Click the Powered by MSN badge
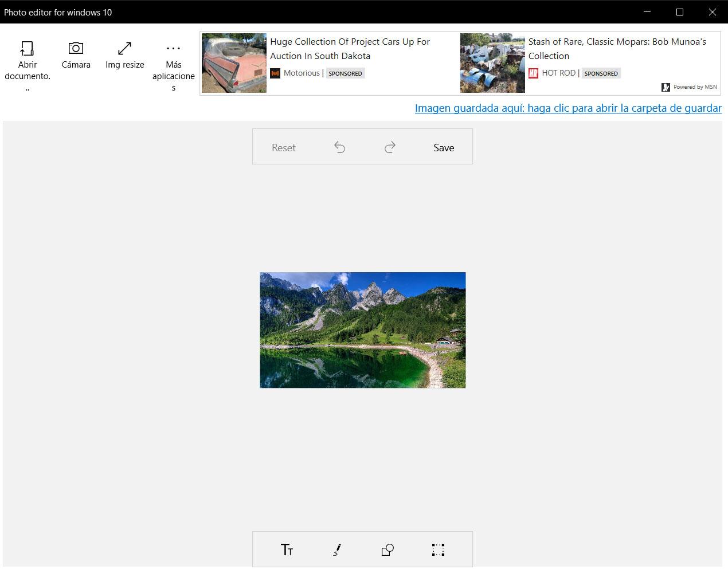Viewport: 728px width, 573px height. 689,87
